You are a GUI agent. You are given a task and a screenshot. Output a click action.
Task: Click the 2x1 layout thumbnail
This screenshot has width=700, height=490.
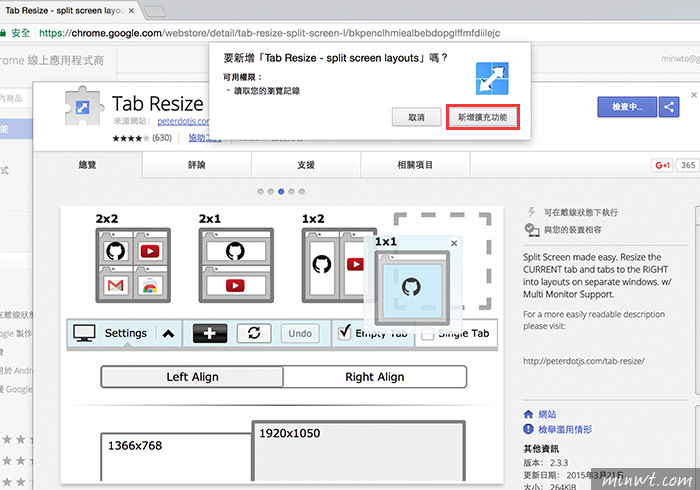pos(236,265)
